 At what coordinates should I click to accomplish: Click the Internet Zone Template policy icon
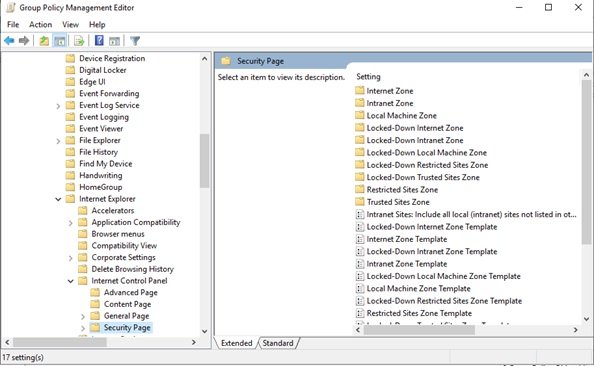tap(360, 239)
